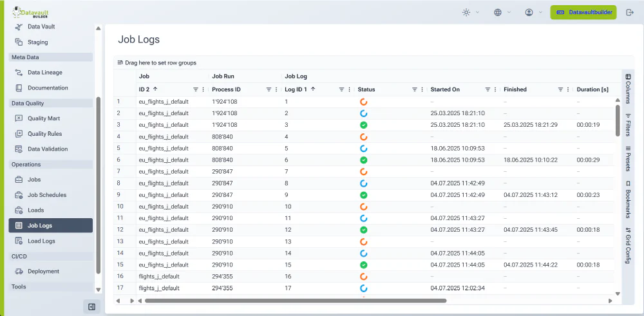644x316 pixels.
Task: Select flights_j_default in row 16
Action: [x=159, y=277]
